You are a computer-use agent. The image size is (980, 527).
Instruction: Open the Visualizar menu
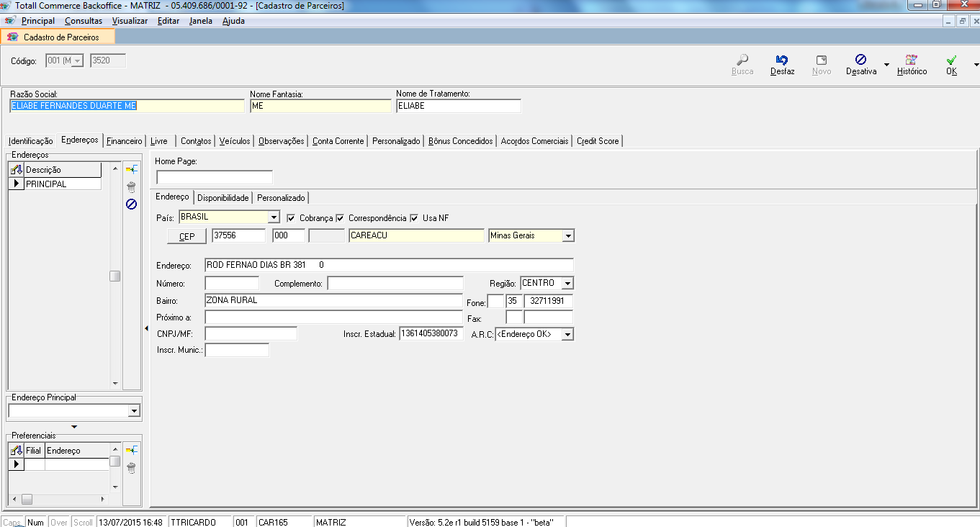(x=130, y=21)
